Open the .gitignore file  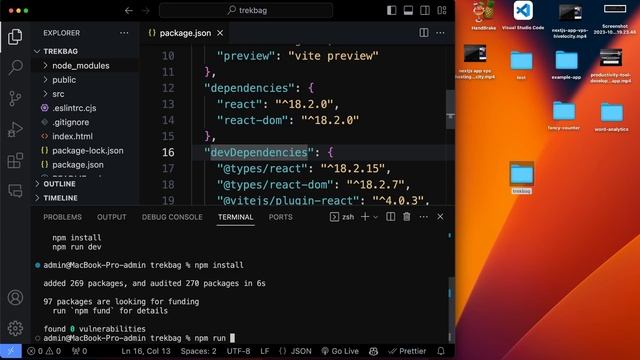pos(71,122)
